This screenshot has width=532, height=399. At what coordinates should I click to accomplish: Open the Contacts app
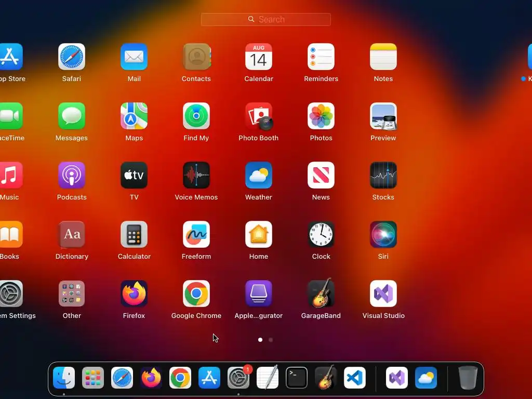(x=196, y=57)
